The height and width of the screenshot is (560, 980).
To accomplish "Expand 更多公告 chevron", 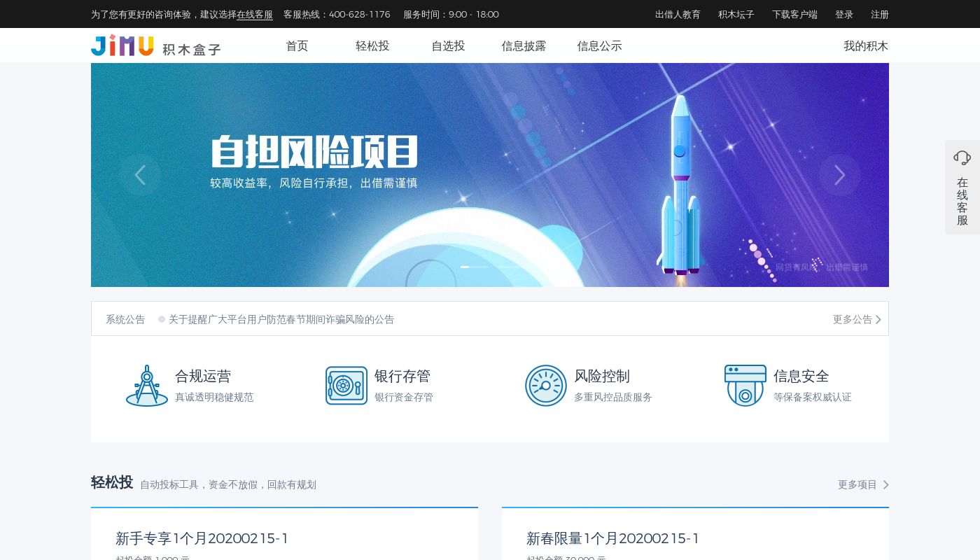I will (x=878, y=319).
